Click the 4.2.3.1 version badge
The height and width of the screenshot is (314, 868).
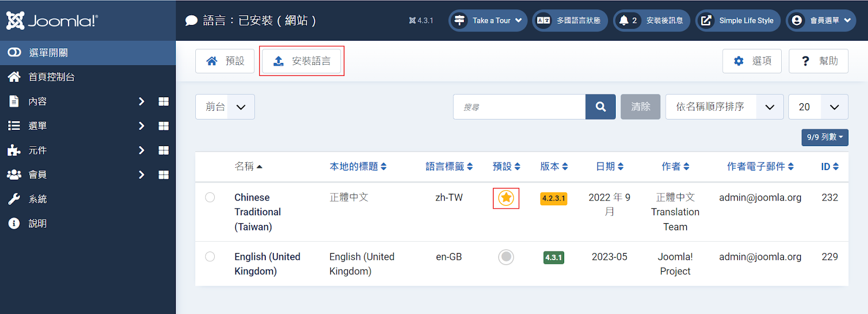click(554, 198)
